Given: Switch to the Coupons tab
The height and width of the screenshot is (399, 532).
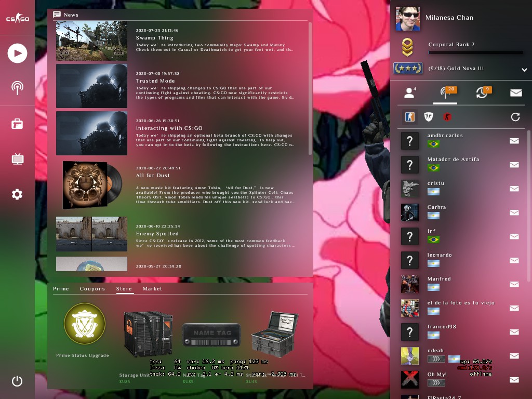Looking at the screenshot, I should coord(92,289).
